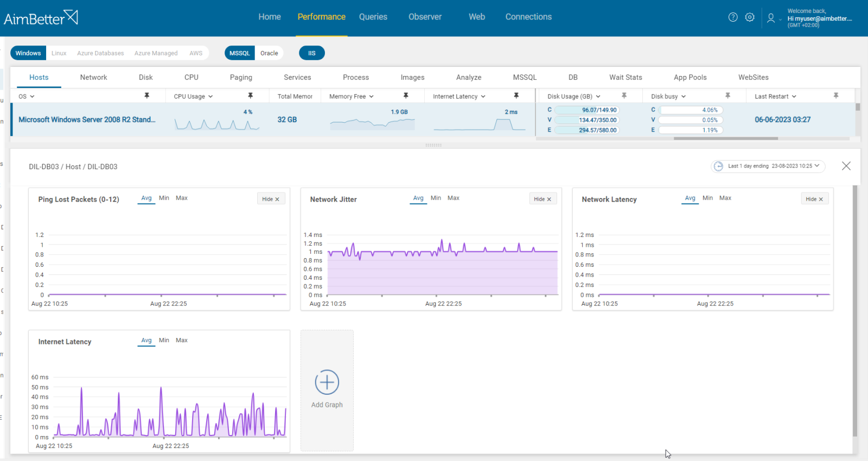Expand the OS column dropdown
Image resolution: width=868 pixels, height=461 pixels.
pos(32,97)
